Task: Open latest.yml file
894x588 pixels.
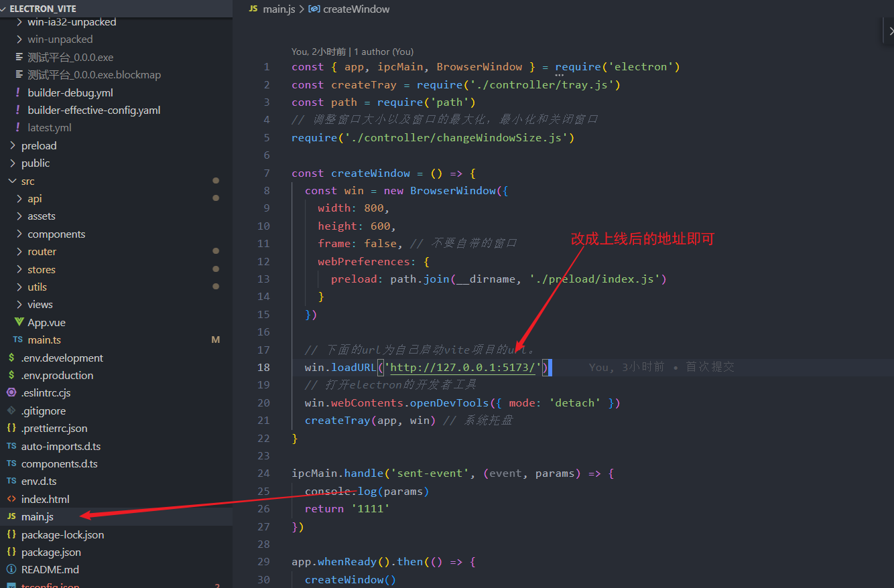Action: [50, 128]
